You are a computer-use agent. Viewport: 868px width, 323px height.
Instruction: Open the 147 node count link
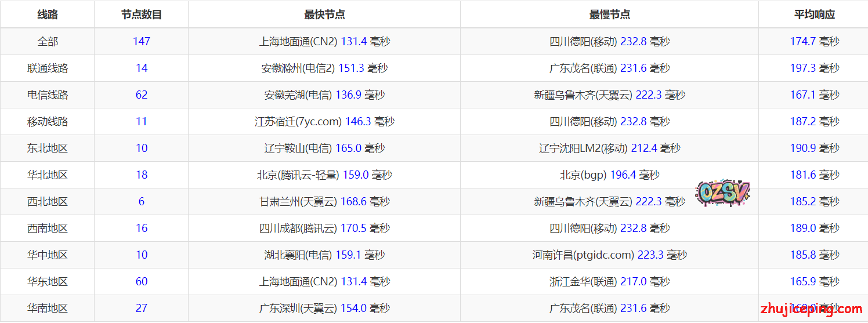pos(142,41)
